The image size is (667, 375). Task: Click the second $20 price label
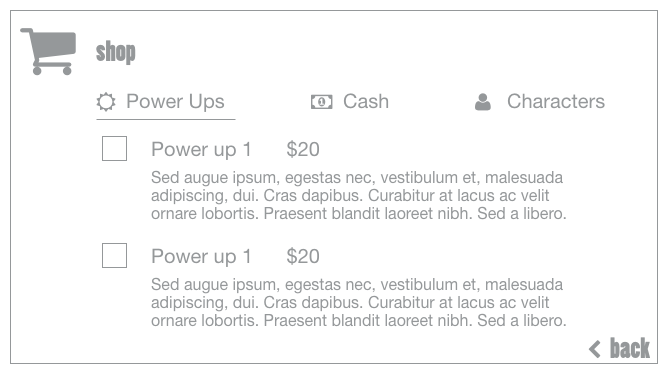point(303,257)
